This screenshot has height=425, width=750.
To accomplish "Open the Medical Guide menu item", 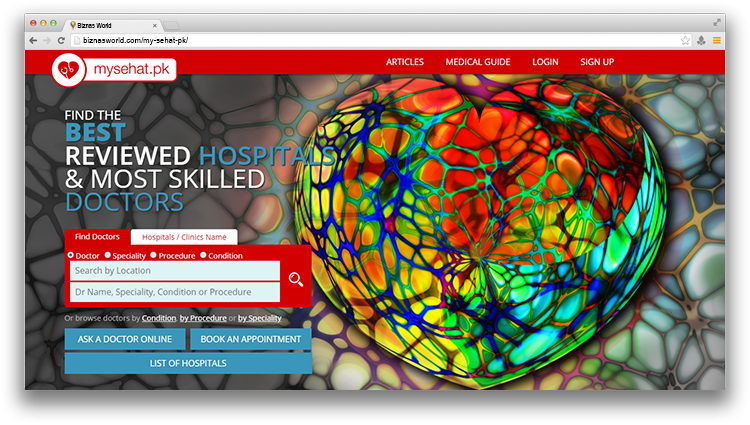I will pos(476,62).
